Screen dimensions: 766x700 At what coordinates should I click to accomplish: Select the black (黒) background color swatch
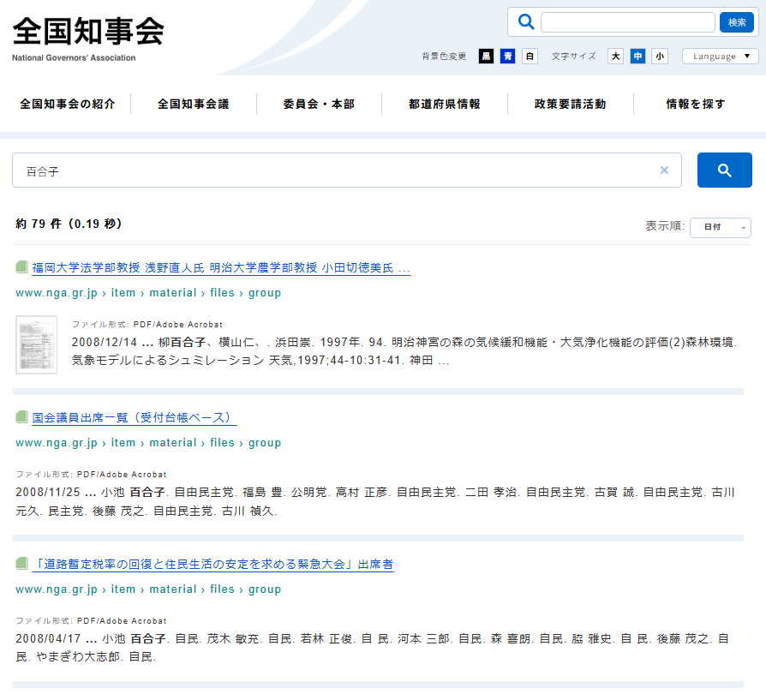pyautogui.click(x=486, y=57)
